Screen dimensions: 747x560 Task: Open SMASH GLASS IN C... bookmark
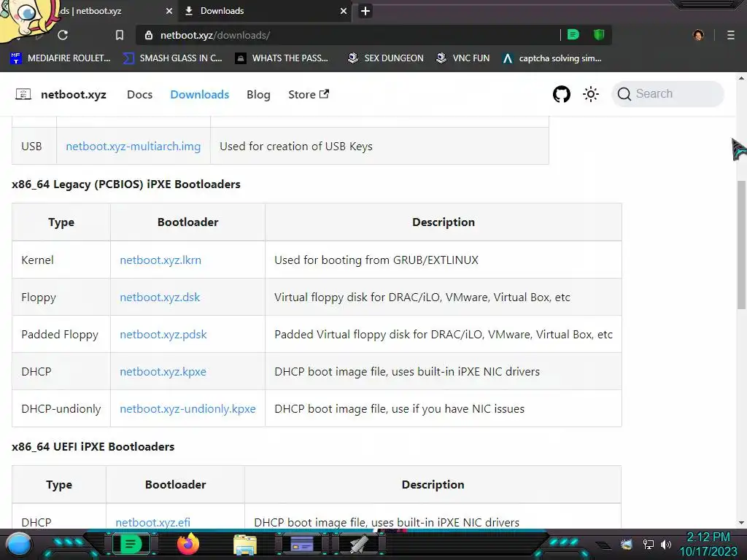[x=172, y=58]
